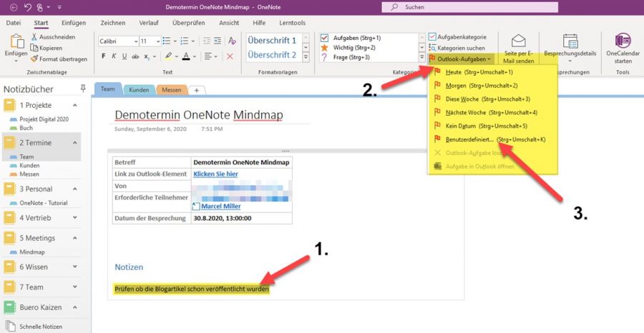Click Seite per E-Mail senden

[x=519, y=50]
